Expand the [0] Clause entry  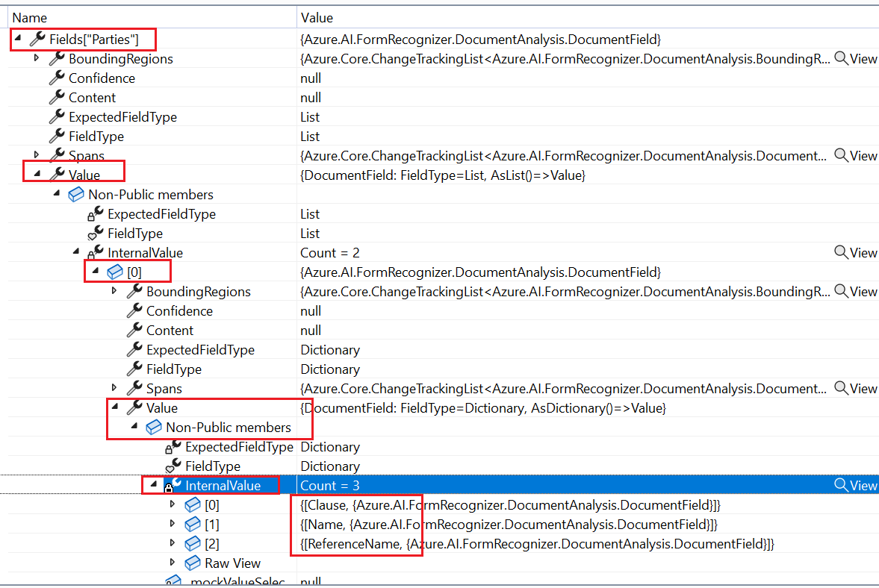click(x=173, y=504)
